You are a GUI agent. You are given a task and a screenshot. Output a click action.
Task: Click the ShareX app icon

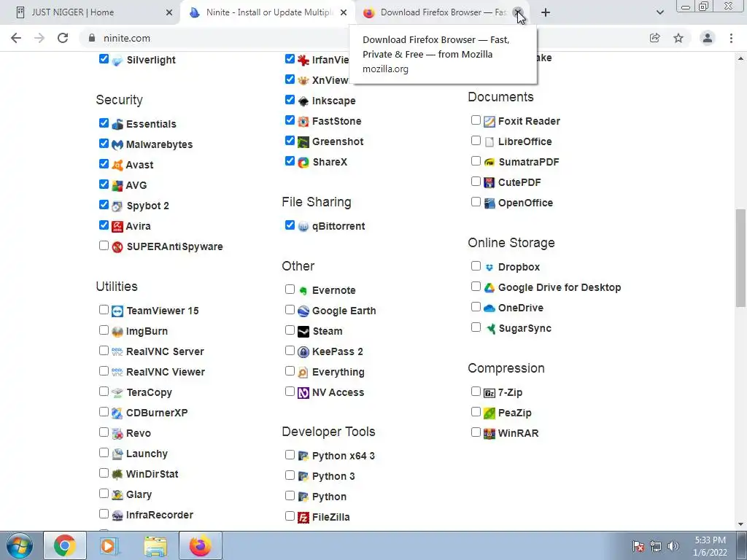tap(303, 163)
